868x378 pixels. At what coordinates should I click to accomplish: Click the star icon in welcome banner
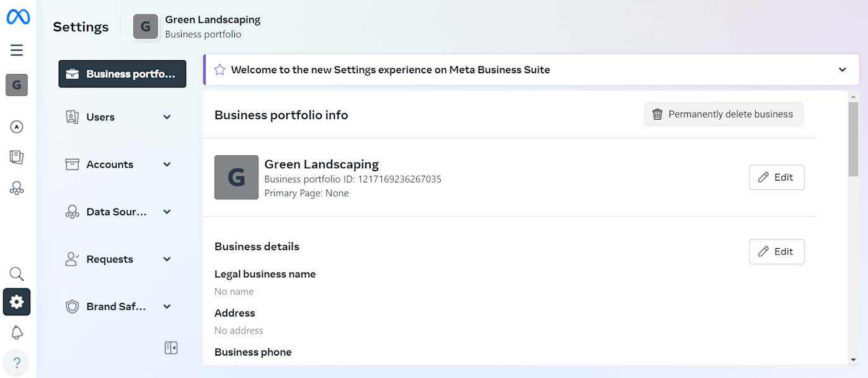pos(219,70)
